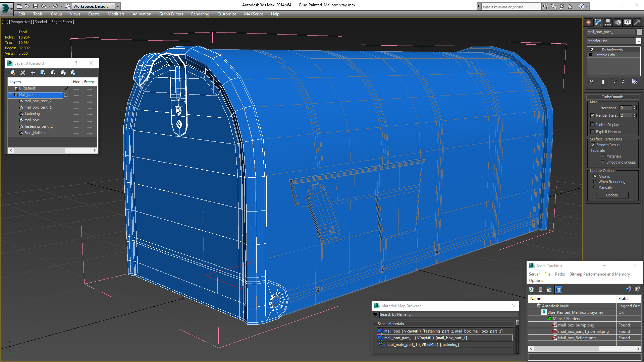Click the Layer dialog horizontal scrollbar
Image resolution: width=644 pixels, height=362 pixels.
click(53, 150)
